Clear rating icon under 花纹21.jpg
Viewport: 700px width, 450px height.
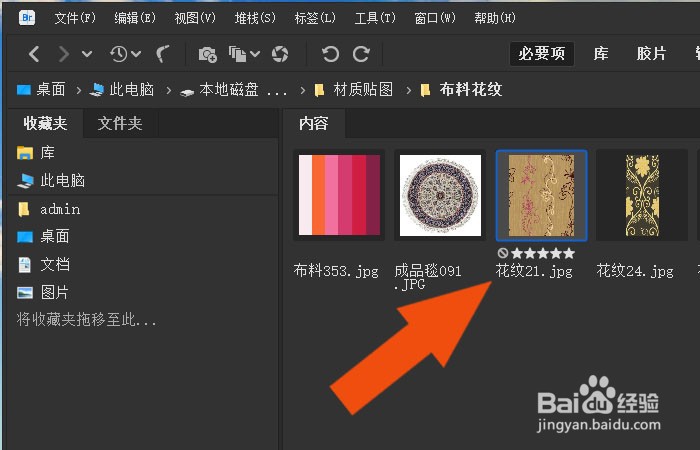click(503, 254)
